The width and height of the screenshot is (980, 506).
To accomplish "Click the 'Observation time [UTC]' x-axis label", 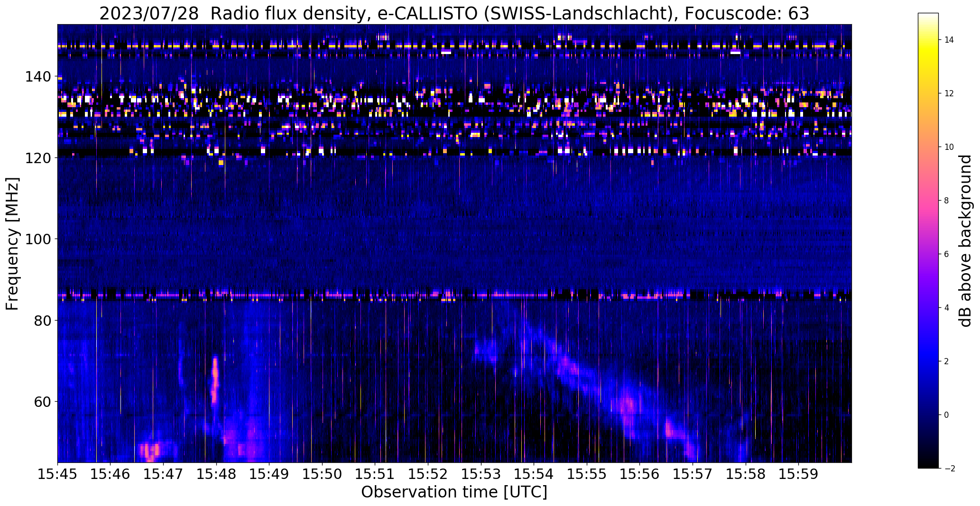I will click(454, 492).
